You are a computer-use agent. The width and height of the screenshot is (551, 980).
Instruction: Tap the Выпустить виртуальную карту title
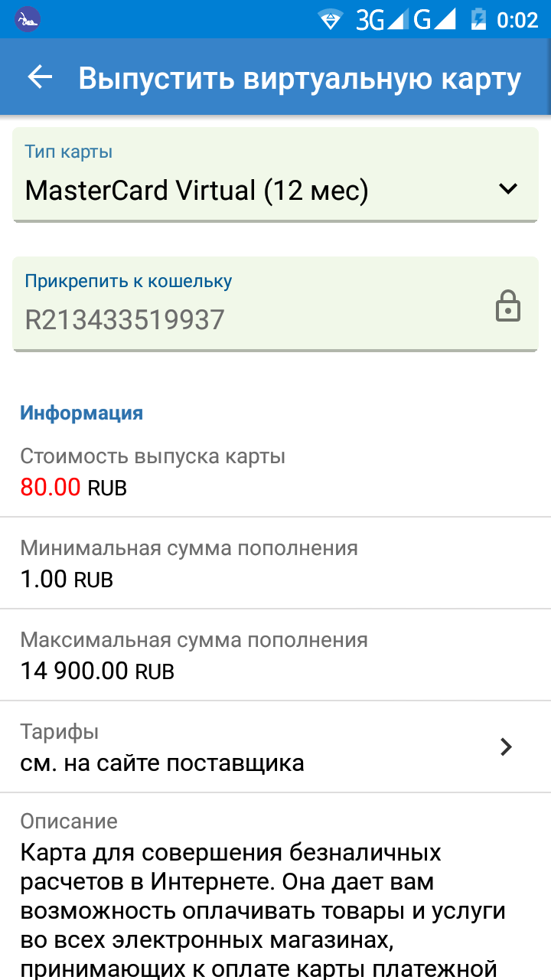pyautogui.click(x=299, y=78)
